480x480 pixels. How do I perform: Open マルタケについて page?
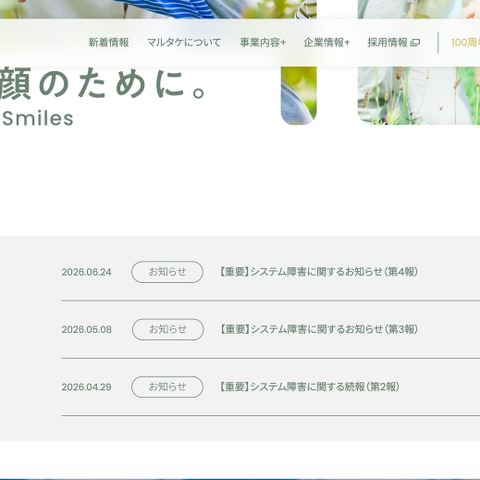184,43
